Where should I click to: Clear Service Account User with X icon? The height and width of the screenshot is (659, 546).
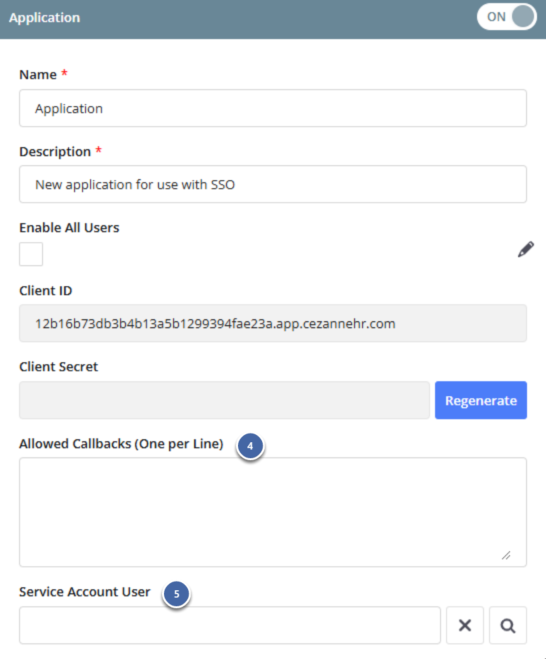(465, 625)
